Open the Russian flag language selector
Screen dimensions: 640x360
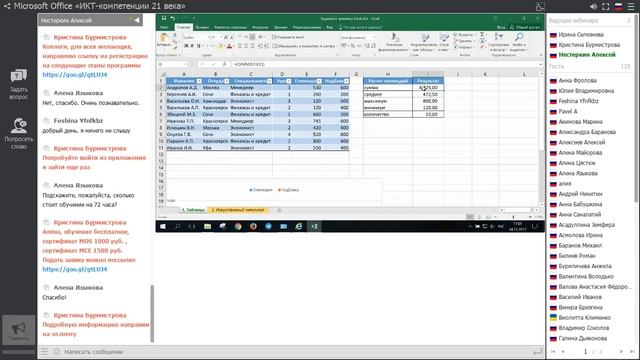tap(619, 7)
